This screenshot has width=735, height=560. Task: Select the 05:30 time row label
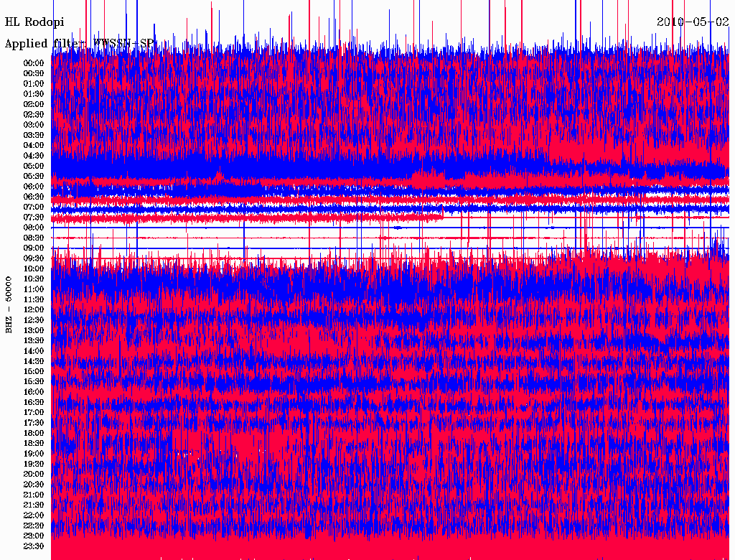coord(34,176)
